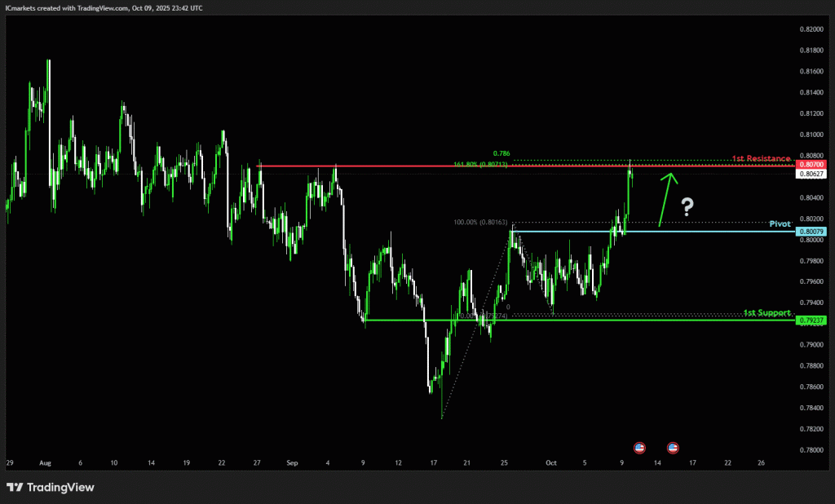Click the white question mark on the chart

pyautogui.click(x=687, y=206)
